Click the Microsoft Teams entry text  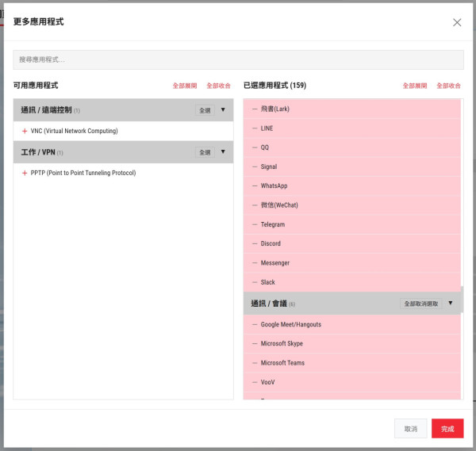(x=282, y=363)
